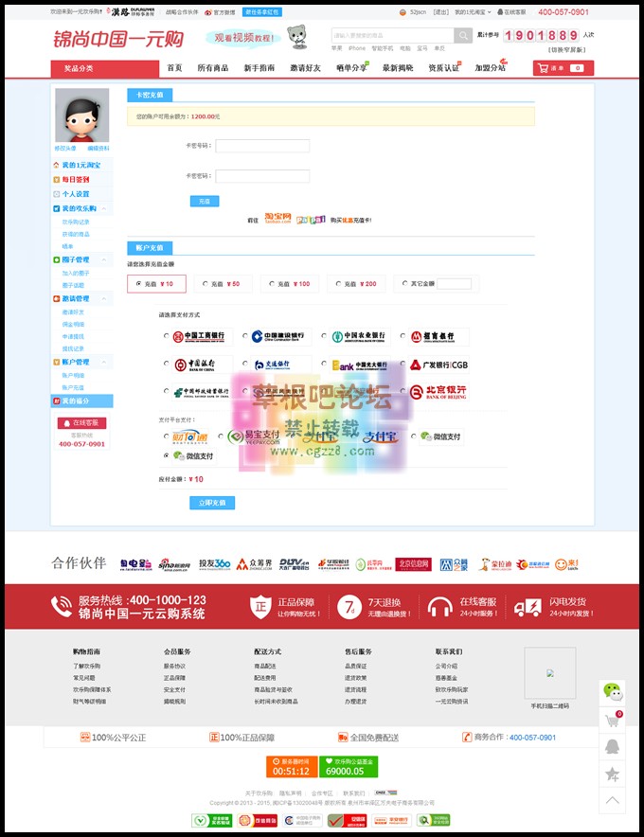Click the floating favorite star icon
Screen dimensions: 644x837
pos(613,774)
